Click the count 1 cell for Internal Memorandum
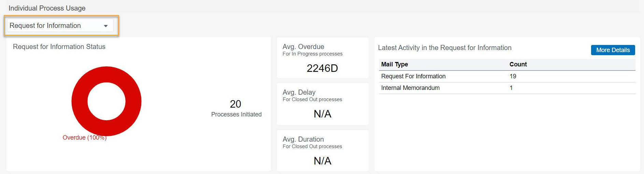The height and width of the screenshot is (174, 644). 511,88
